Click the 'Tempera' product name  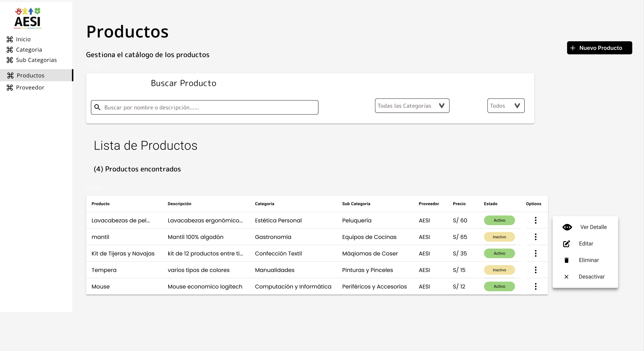click(x=104, y=270)
